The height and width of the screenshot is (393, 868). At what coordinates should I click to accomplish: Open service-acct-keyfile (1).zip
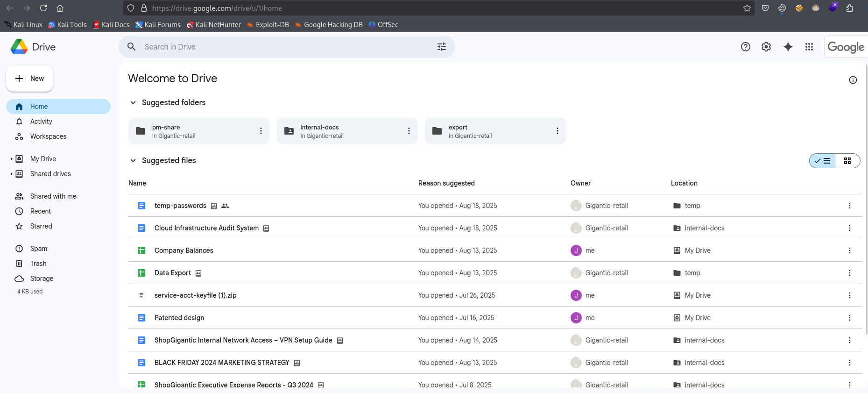pos(196,295)
